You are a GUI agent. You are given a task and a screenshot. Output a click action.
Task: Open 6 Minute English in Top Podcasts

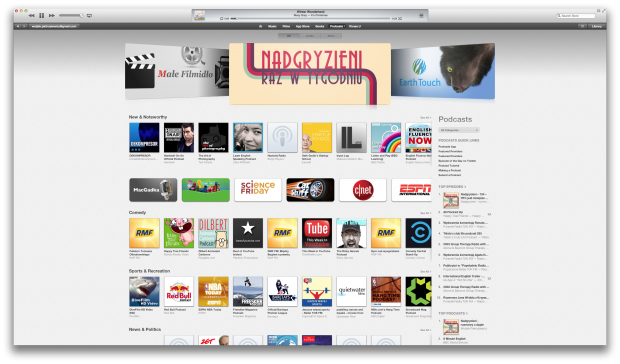click(x=454, y=339)
